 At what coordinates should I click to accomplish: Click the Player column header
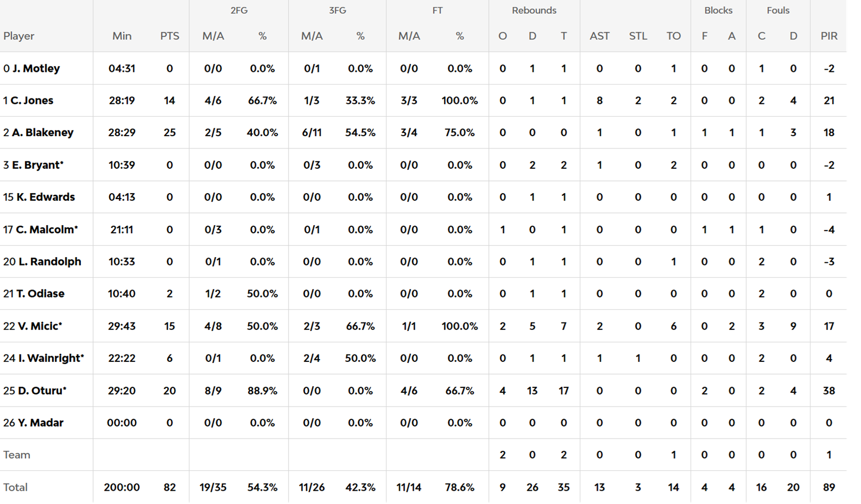pos(19,36)
